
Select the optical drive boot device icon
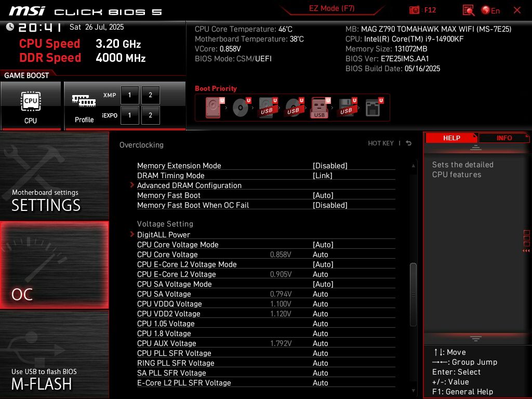241,108
